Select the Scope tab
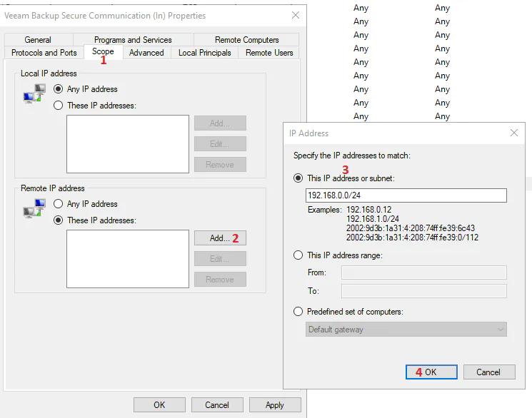The width and height of the screenshot is (532, 418). tap(103, 51)
